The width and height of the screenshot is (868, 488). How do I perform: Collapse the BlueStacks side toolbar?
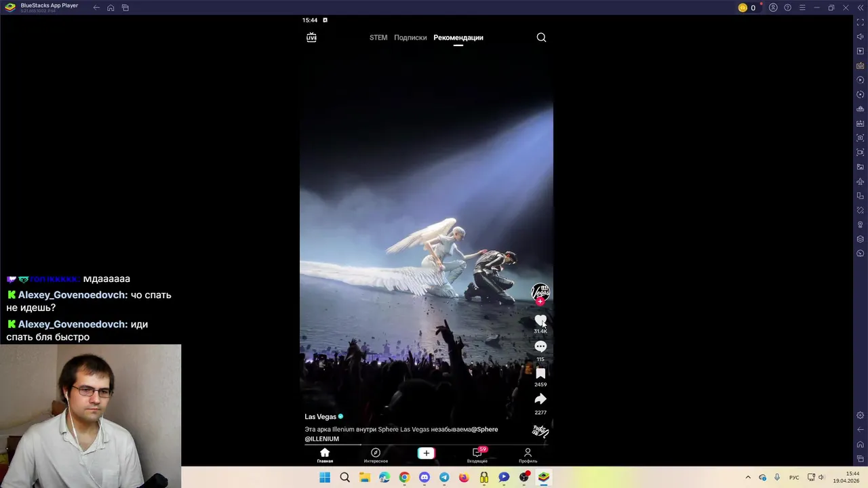(861, 7)
